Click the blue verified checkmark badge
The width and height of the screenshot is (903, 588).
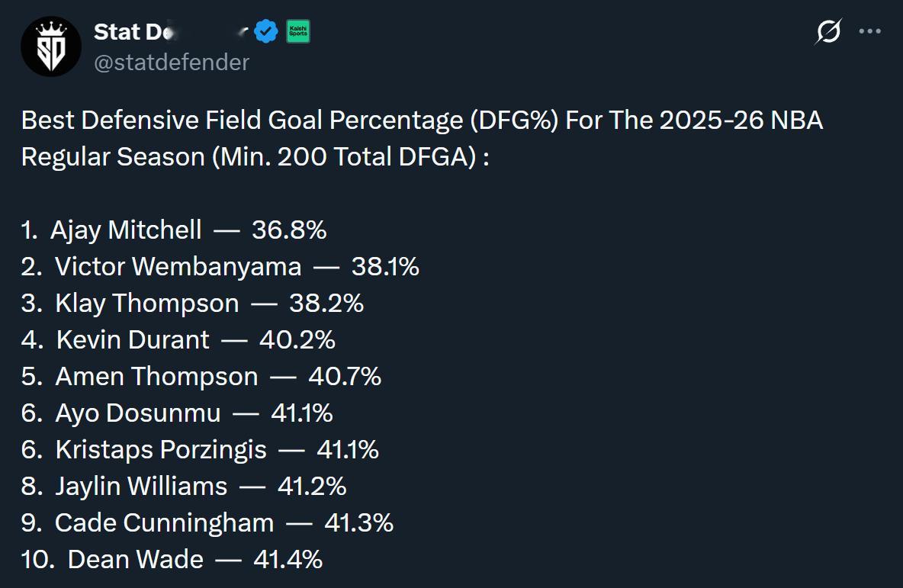(266, 32)
